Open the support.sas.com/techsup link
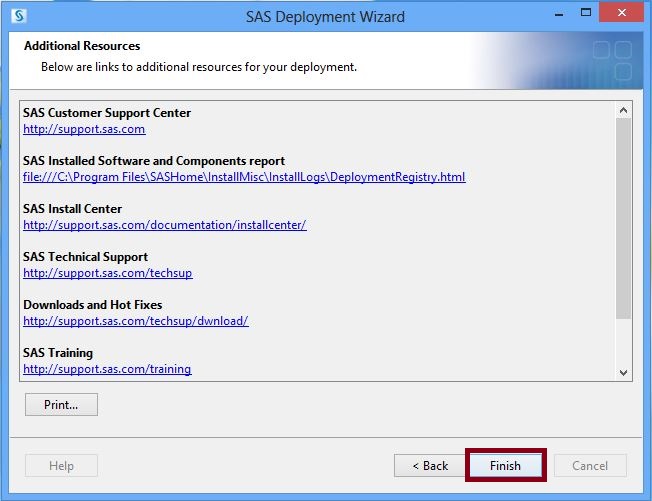The width and height of the screenshot is (652, 501). [108, 273]
